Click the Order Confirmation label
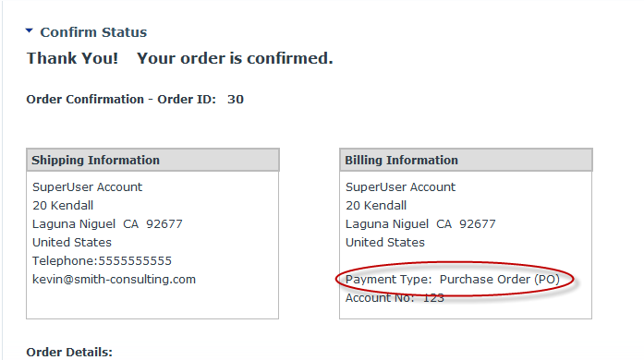This screenshot has width=644, height=360. click(85, 100)
